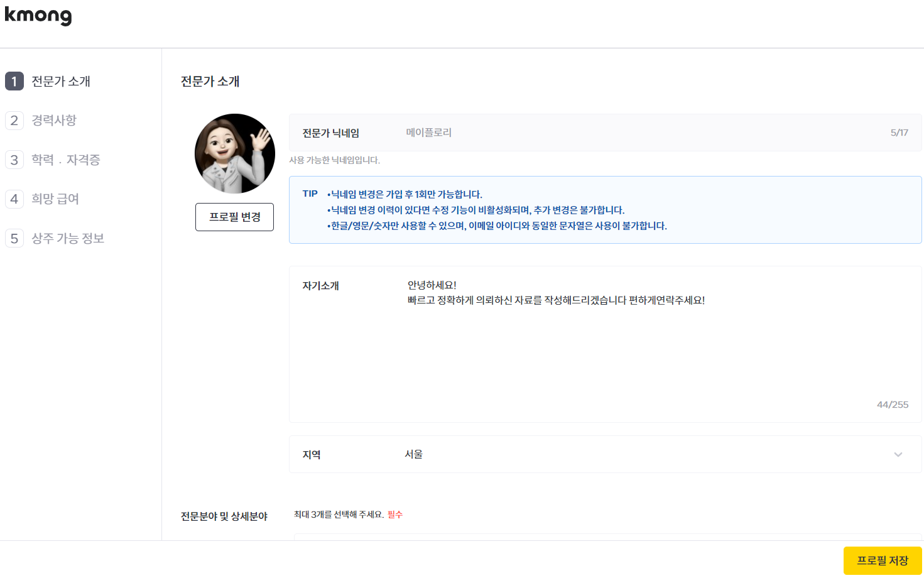Viewport: 924px width, 578px height.
Task: Click the 전문가 소개 section heading
Action: pos(210,81)
